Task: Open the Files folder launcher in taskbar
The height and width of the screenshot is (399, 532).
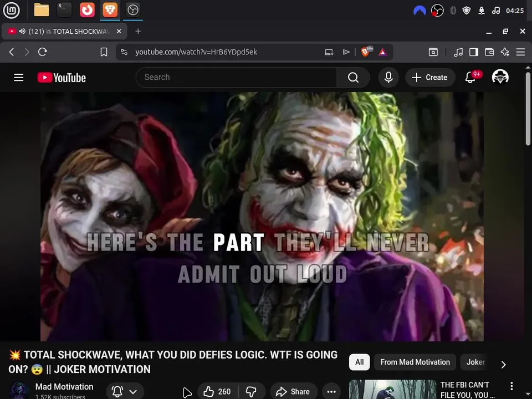Action: (x=42, y=10)
